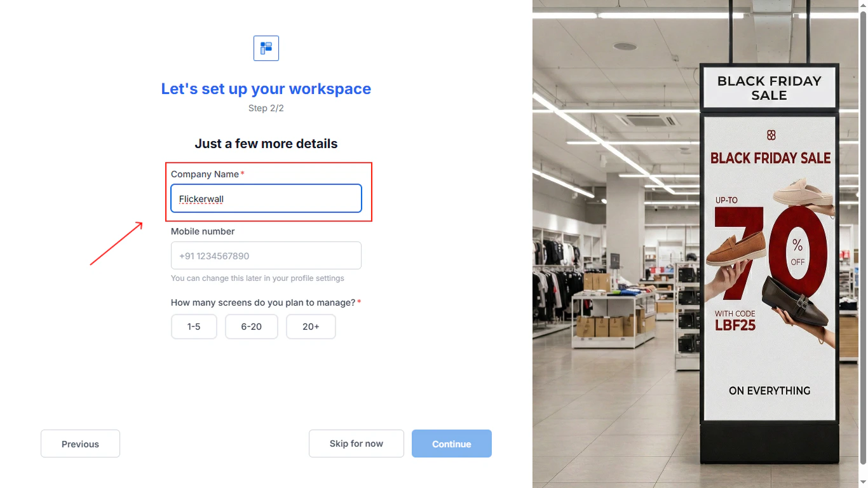The width and height of the screenshot is (868, 488).
Task: Click "How many screens do you plan to manage?" label
Action: pos(263,302)
